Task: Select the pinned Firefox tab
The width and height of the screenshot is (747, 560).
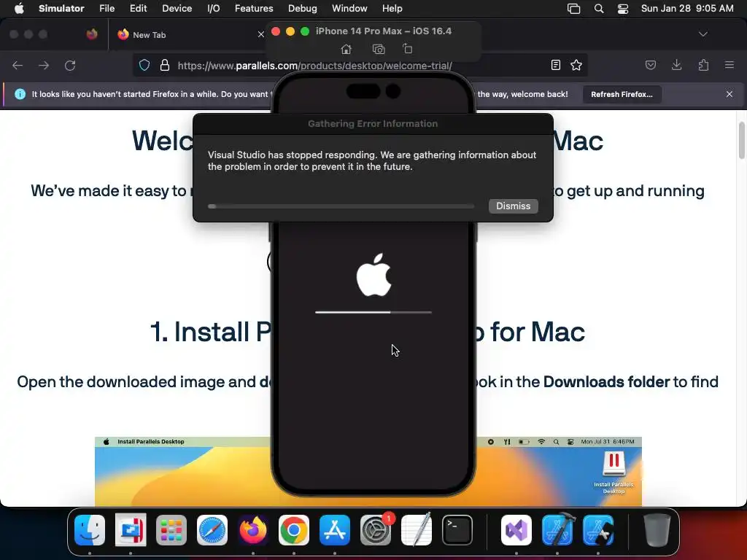Action: pyautogui.click(x=91, y=34)
